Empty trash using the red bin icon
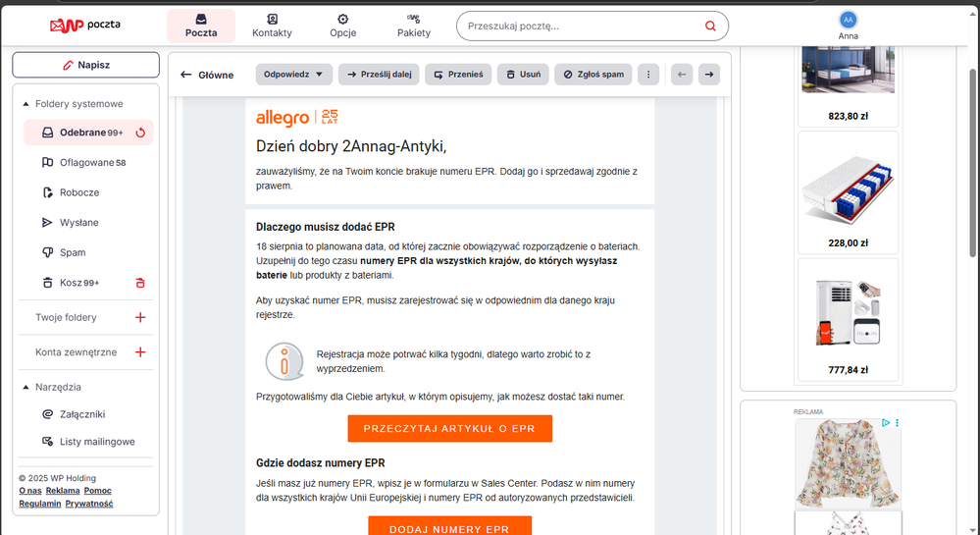Screen dimensions: 980x535 [140, 283]
